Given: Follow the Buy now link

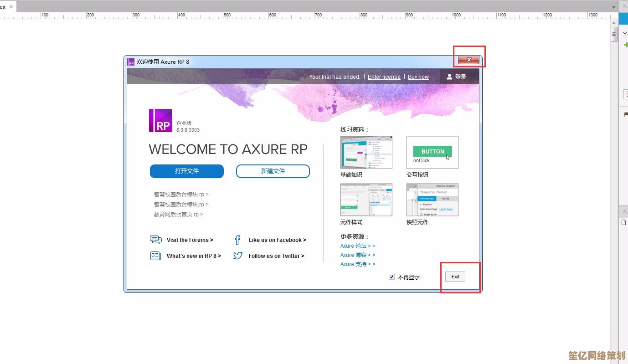Looking at the screenshot, I should point(418,77).
